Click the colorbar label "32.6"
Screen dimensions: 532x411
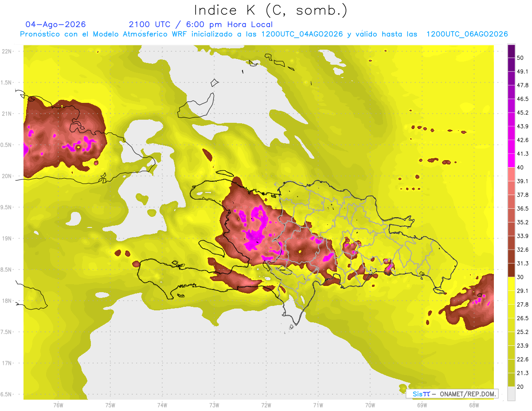pyautogui.click(x=523, y=250)
